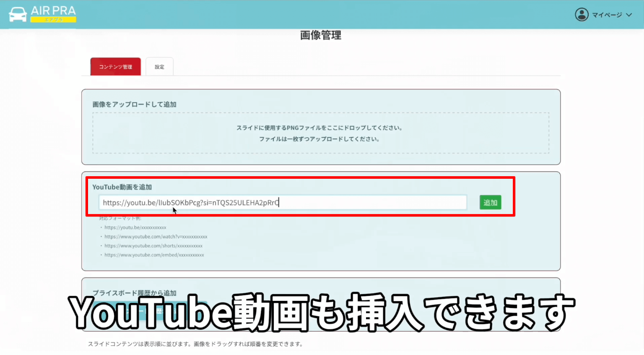
Task: Expand the chevron next to マイページ
Action: pos(628,15)
